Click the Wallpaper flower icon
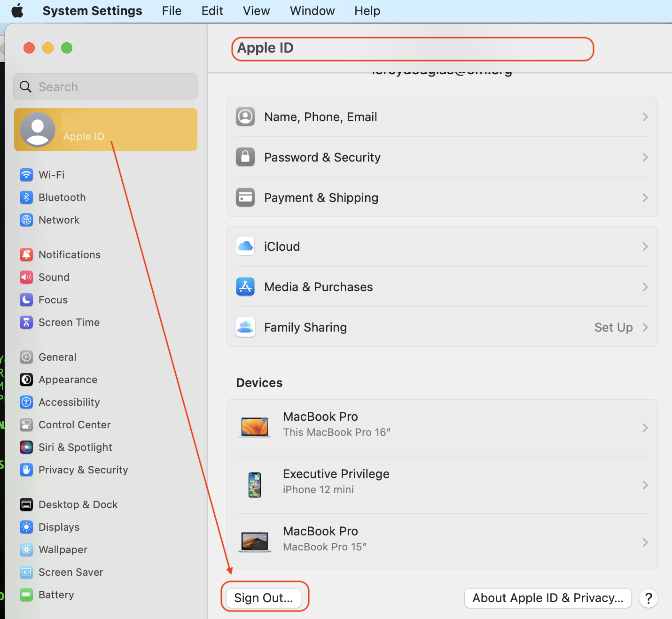Screen dimensions: 672x619 pos(26,549)
